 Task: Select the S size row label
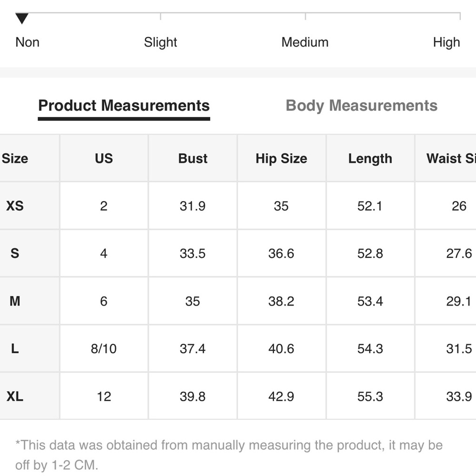[15, 253]
